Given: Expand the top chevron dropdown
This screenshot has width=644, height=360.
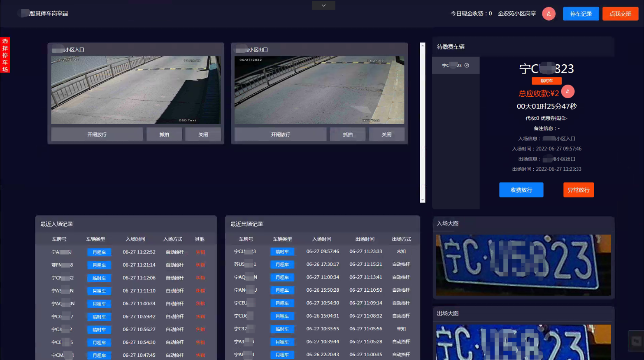Looking at the screenshot, I should [x=323, y=5].
